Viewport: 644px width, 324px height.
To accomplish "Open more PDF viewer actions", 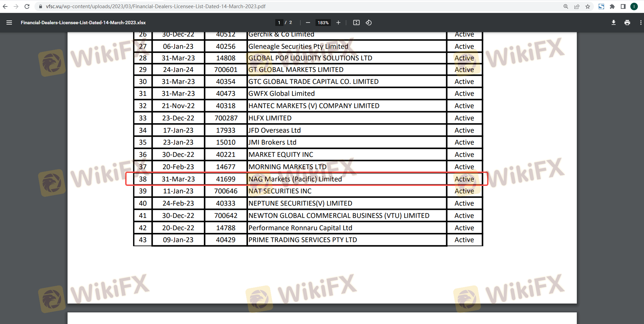I will (x=641, y=23).
